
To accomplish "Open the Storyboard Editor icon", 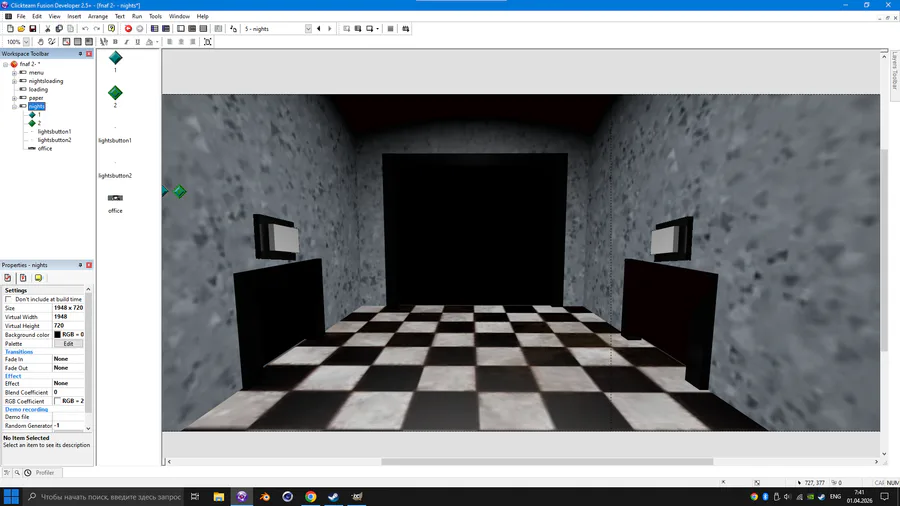I will (x=154, y=29).
